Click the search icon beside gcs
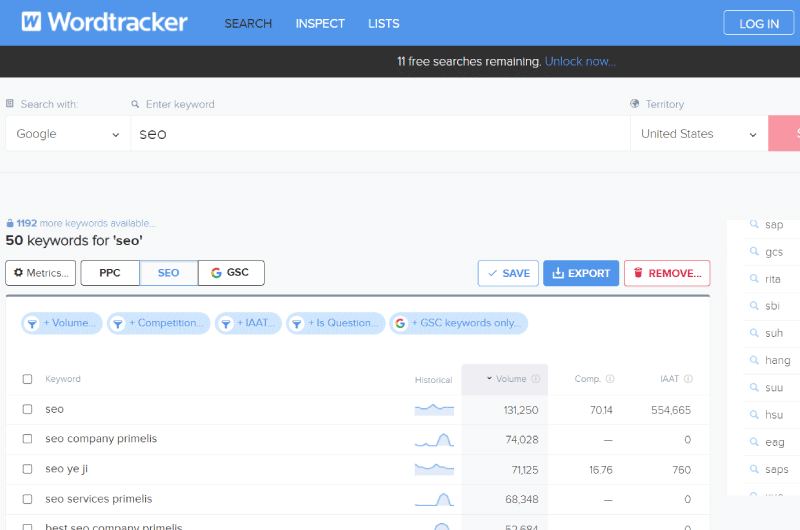This screenshot has width=800, height=530. [x=754, y=251]
